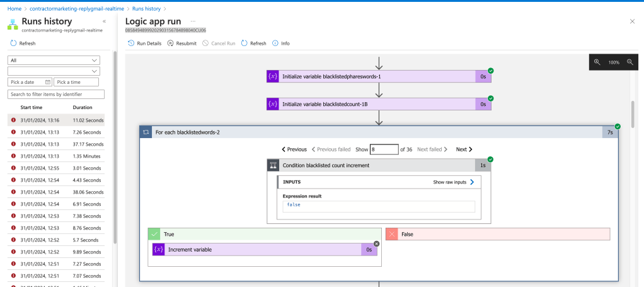Select the run lasting 38.06 Seconds
The height and width of the screenshot is (287, 644).
coord(56,192)
